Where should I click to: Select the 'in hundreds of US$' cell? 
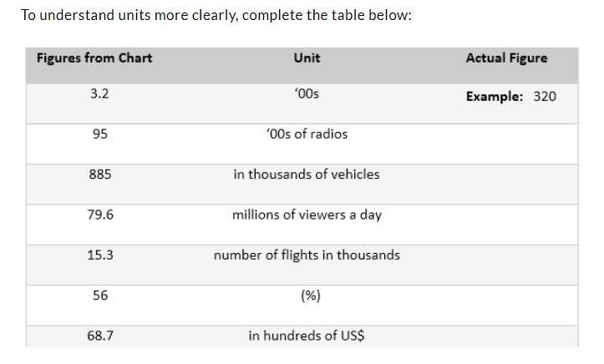coord(307,336)
